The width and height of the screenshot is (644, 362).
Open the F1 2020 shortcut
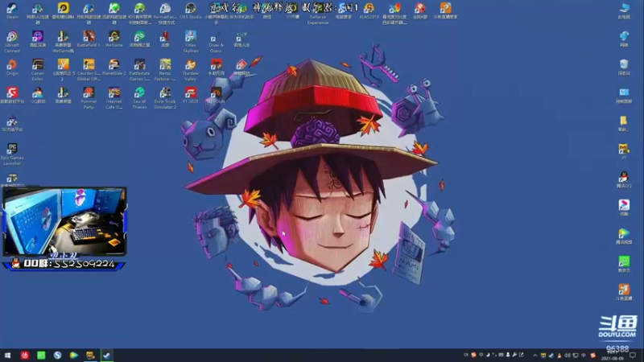coord(191,95)
